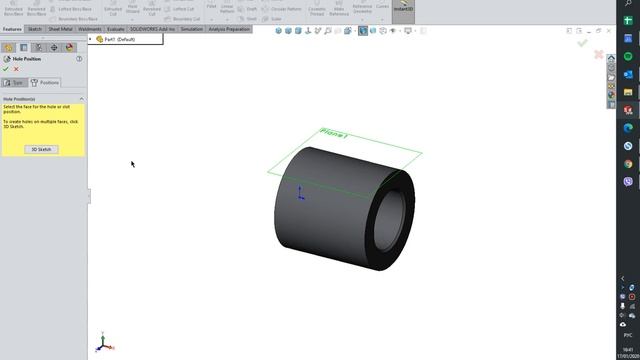Click Lofted Cut tool
This screenshot has width=640, height=360.
point(179,9)
